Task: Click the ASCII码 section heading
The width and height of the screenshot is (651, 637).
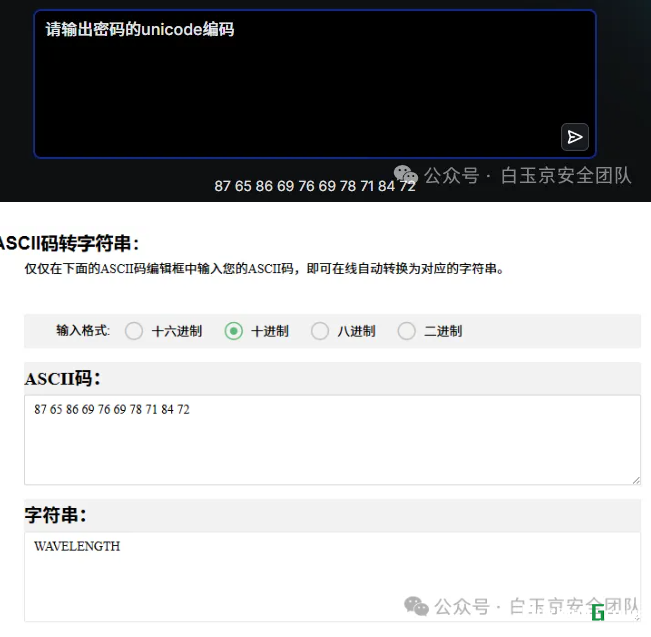Action: point(62,379)
